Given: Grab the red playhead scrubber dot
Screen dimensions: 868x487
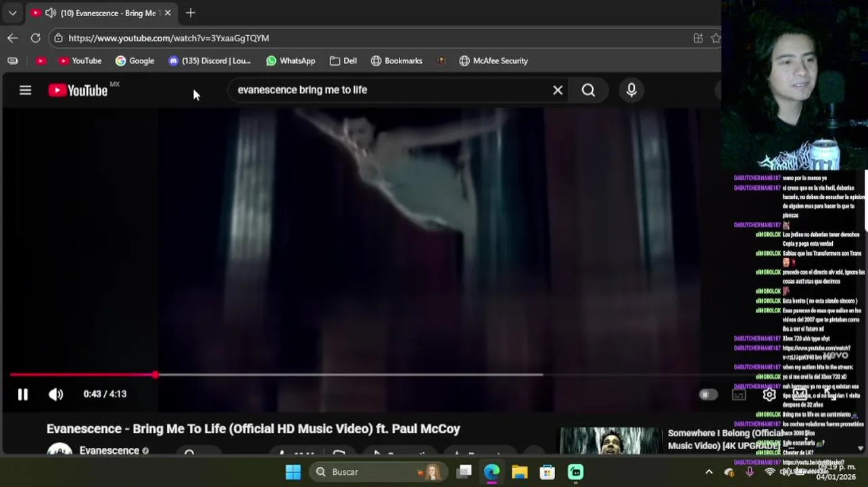Looking at the screenshot, I should tap(155, 375).
